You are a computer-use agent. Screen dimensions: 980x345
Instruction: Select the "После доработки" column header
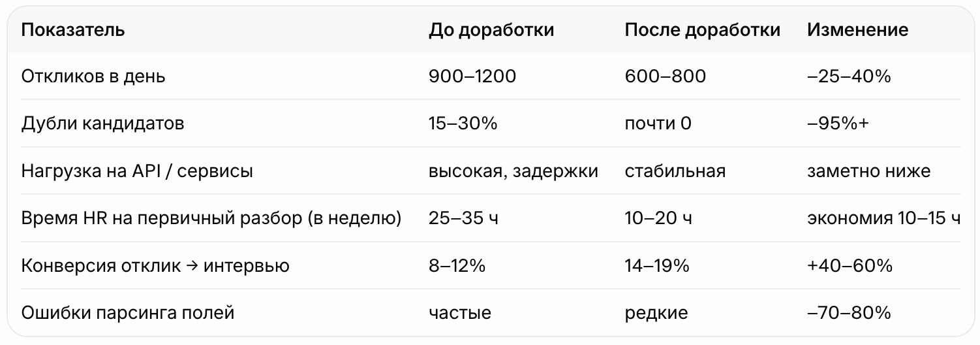[x=702, y=30]
